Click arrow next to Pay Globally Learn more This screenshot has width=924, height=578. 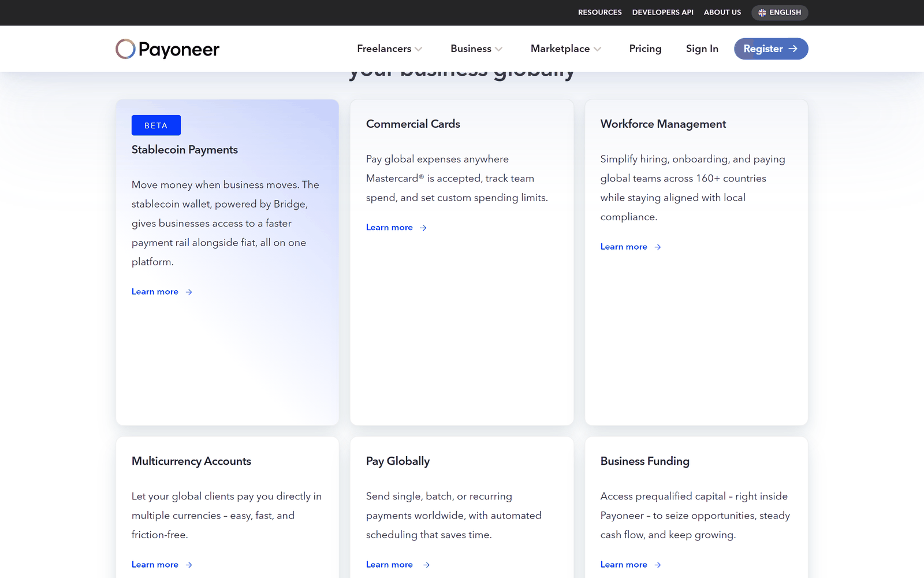coord(426,565)
